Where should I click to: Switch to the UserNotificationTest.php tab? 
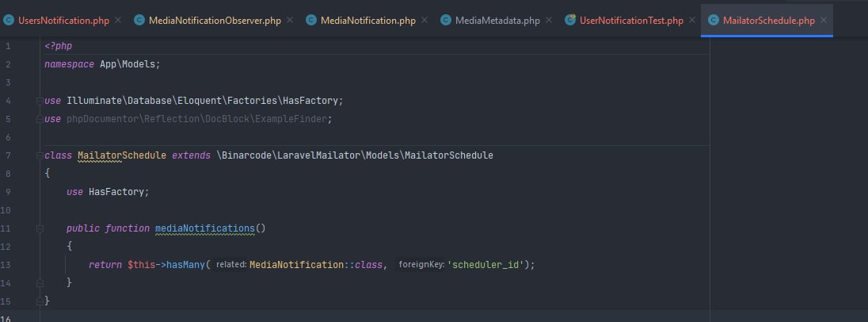(632, 21)
